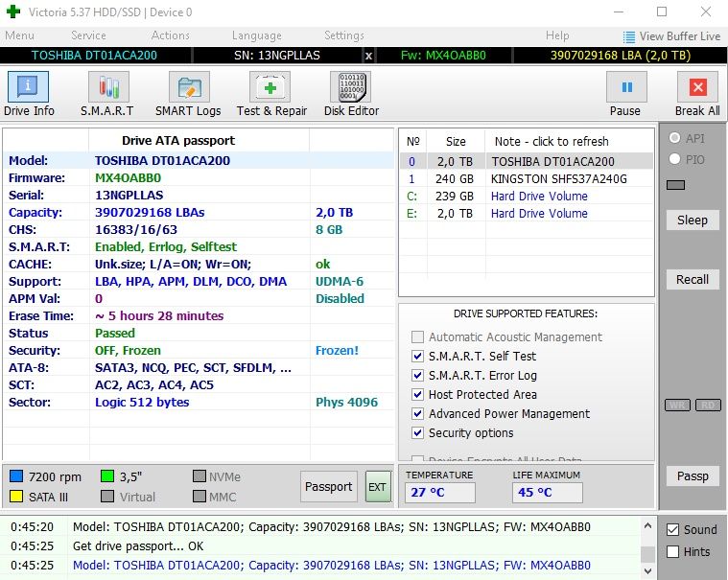Click the gray MMC color box

pos(200,497)
